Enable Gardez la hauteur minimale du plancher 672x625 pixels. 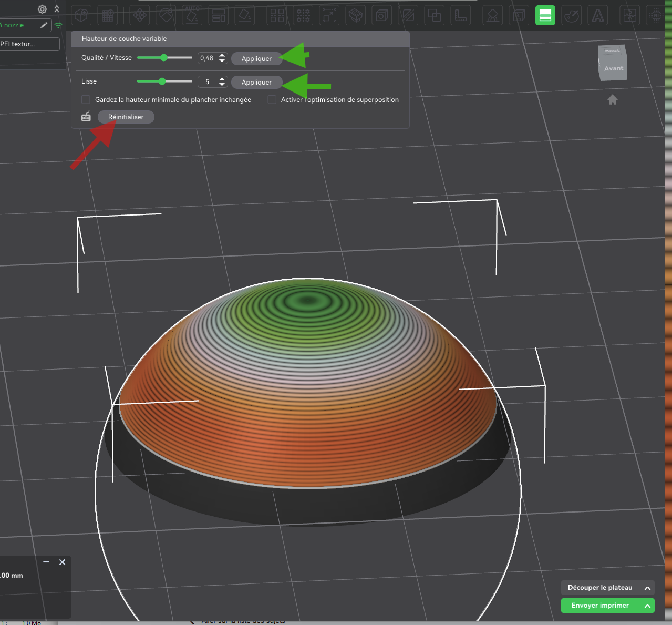click(86, 99)
